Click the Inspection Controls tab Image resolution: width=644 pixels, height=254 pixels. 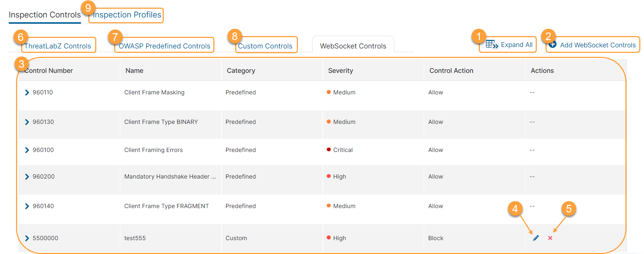[x=44, y=15]
